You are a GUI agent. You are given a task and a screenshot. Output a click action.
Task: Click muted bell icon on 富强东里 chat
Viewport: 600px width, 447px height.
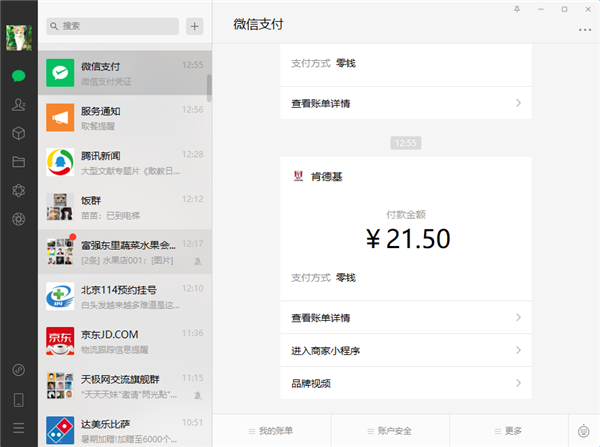198,261
